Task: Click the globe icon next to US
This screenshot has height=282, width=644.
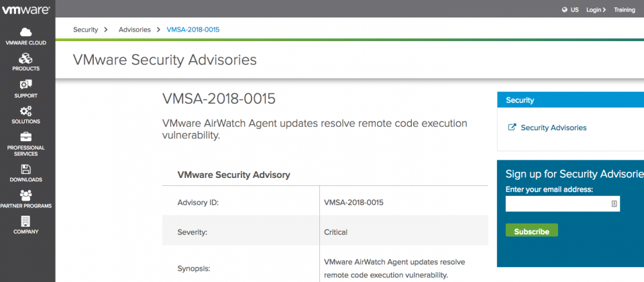Action: [x=565, y=10]
